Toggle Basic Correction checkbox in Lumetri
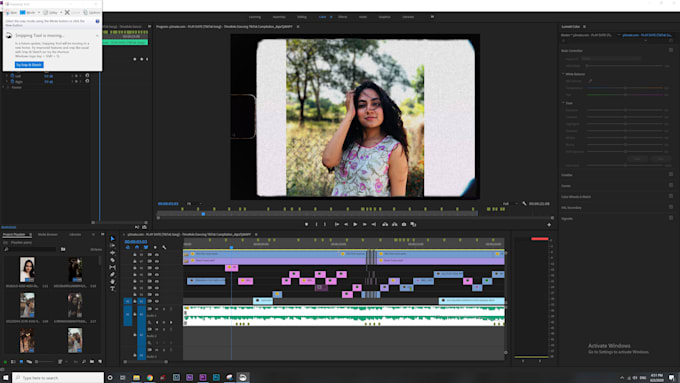This screenshot has height=383, width=680. tap(671, 51)
